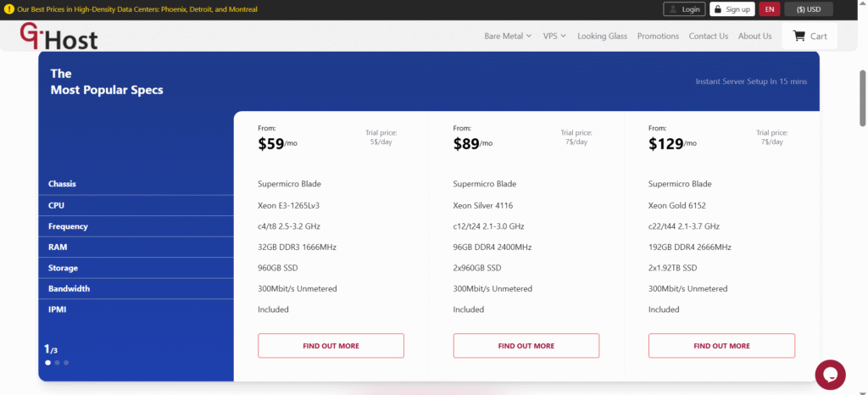Viewport: 868px width, 395px height.
Task: Click the $59/mo price
Action: click(277, 144)
